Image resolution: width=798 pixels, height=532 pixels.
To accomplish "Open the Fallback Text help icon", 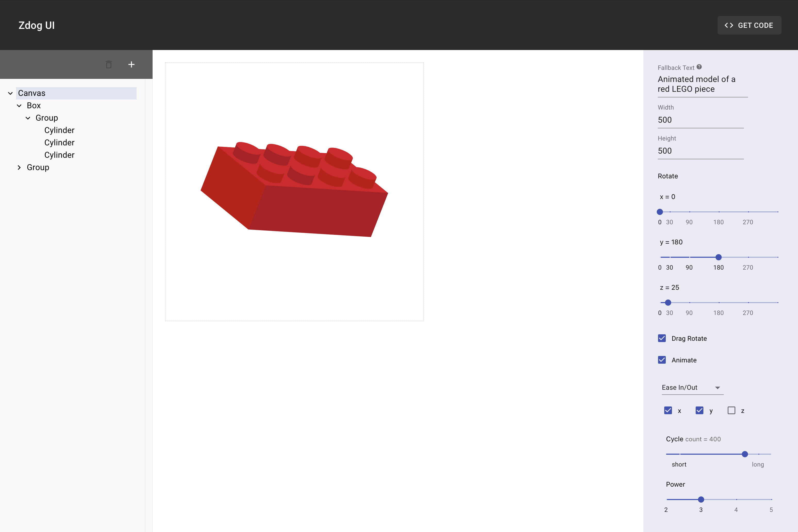I will [699, 67].
